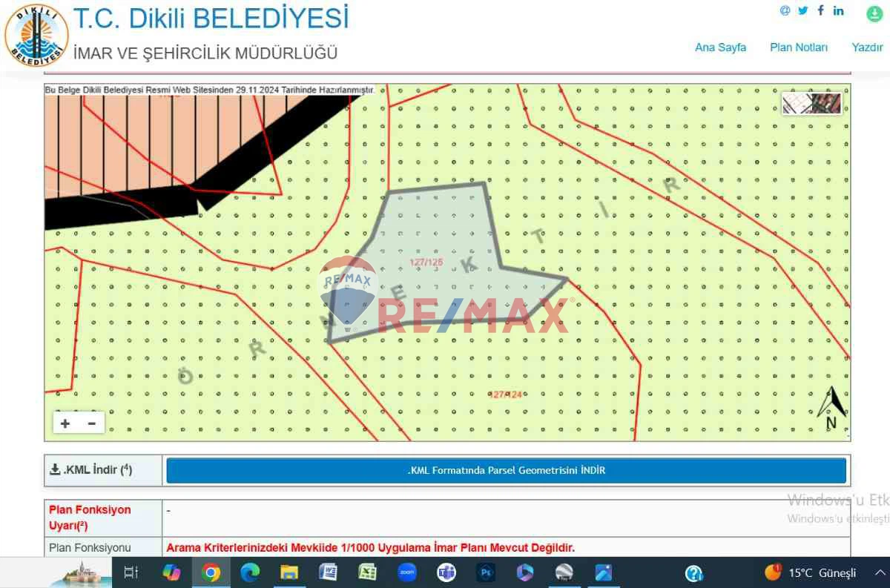
Task: Switch map basemap layer thumbnail
Action: [812, 103]
